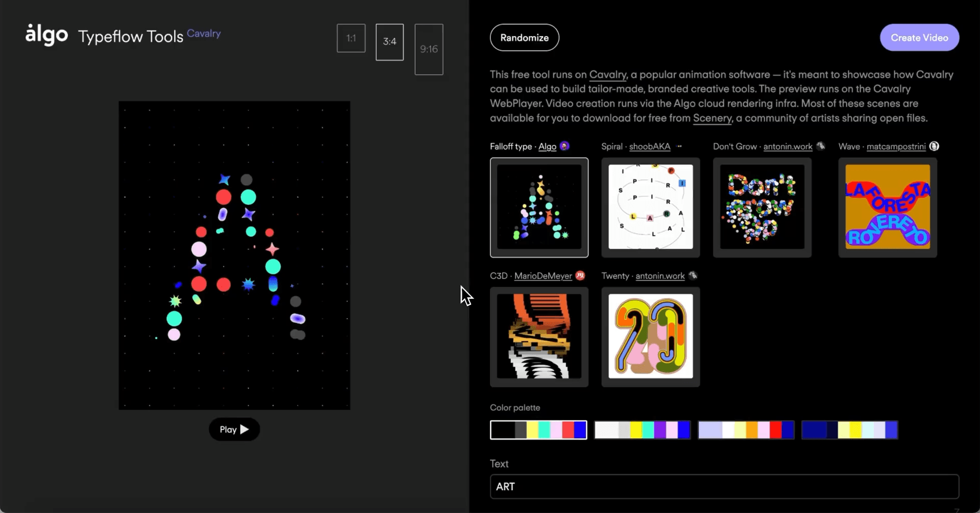Select the Don't Grow scene thumbnail
Screen dimensions: 980x513
pos(762,207)
